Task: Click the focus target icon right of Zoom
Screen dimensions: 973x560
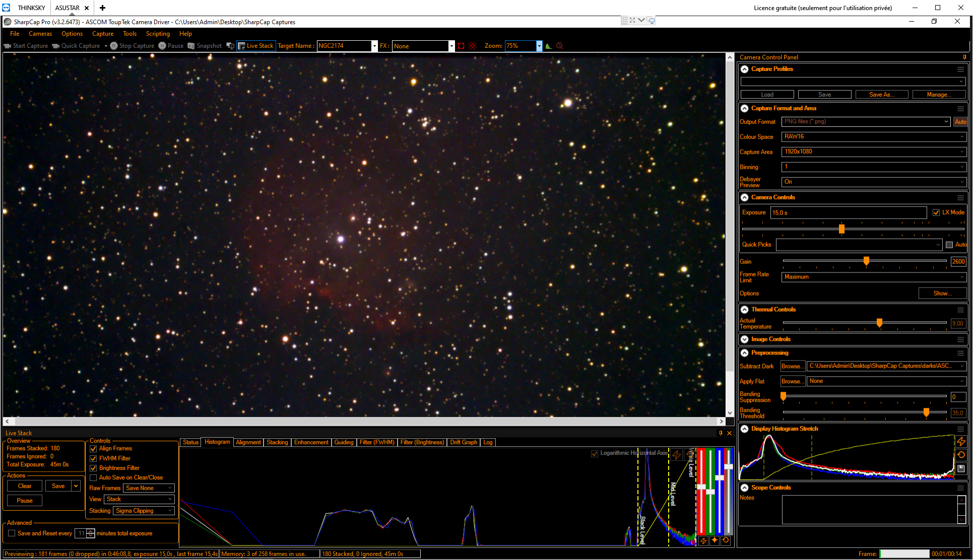Action: point(559,46)
